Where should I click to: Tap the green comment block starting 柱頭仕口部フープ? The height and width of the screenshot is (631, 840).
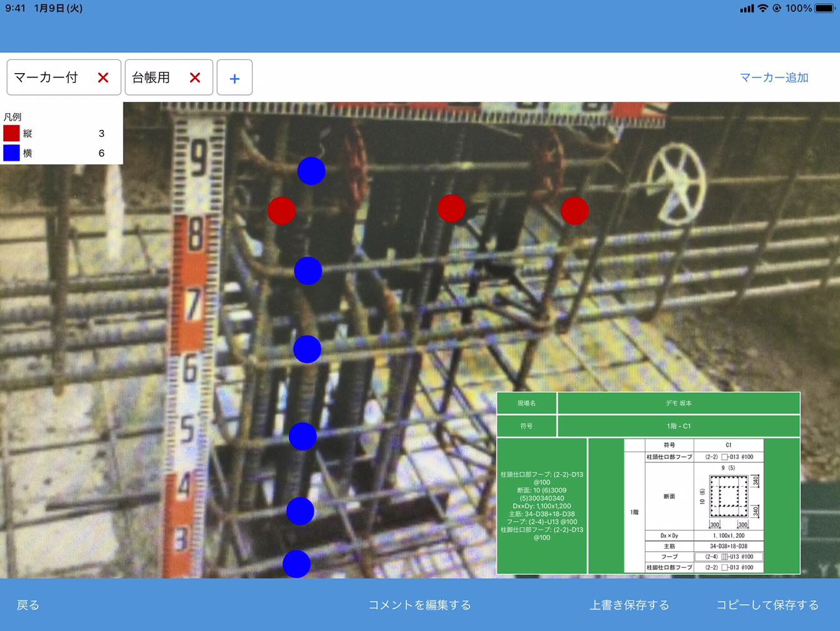point(542,506)
